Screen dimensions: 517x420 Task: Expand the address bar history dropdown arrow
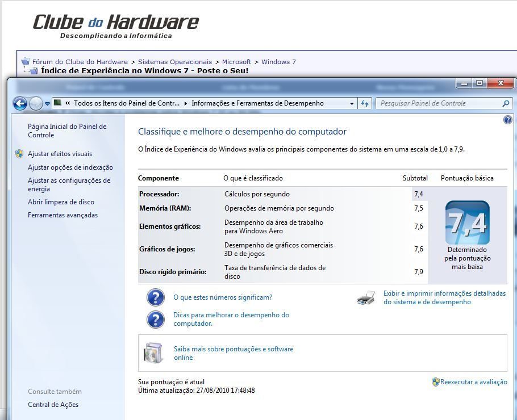[352, 103]
